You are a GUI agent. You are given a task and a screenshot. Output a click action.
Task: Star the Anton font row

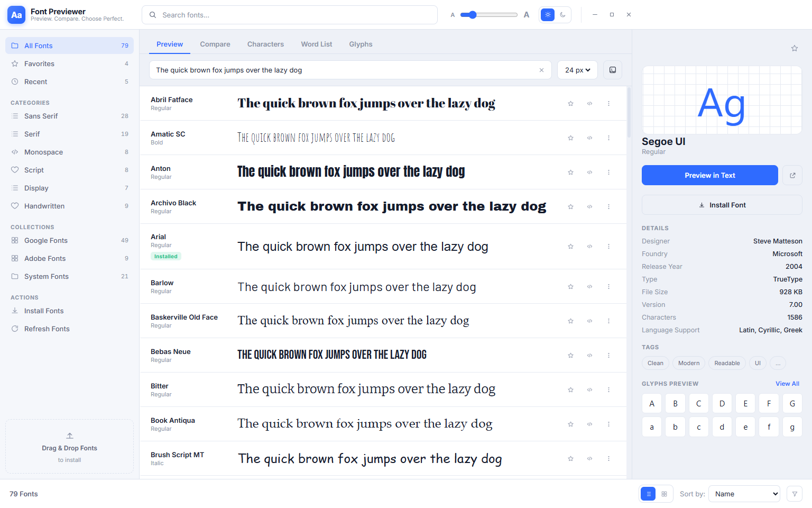(x=570, y=173)
